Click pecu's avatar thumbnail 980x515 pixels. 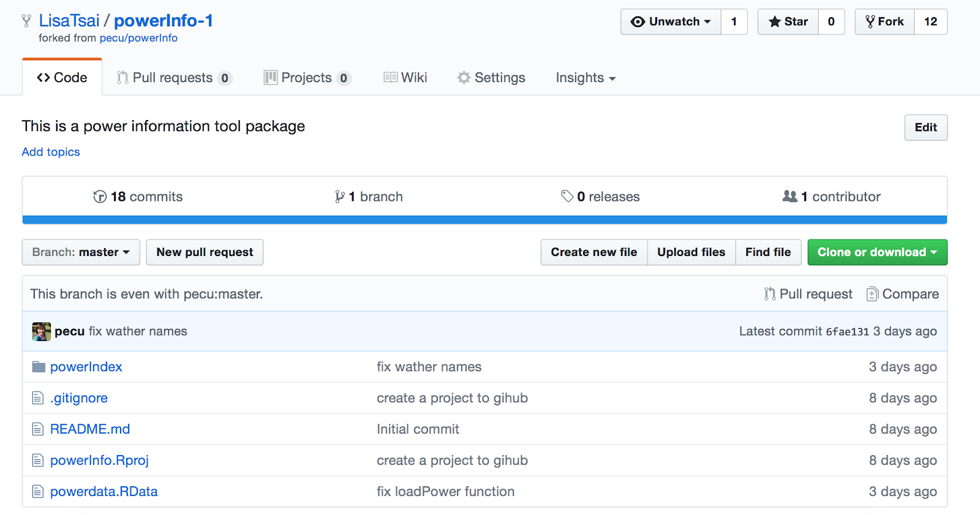(x=42, y=331)
